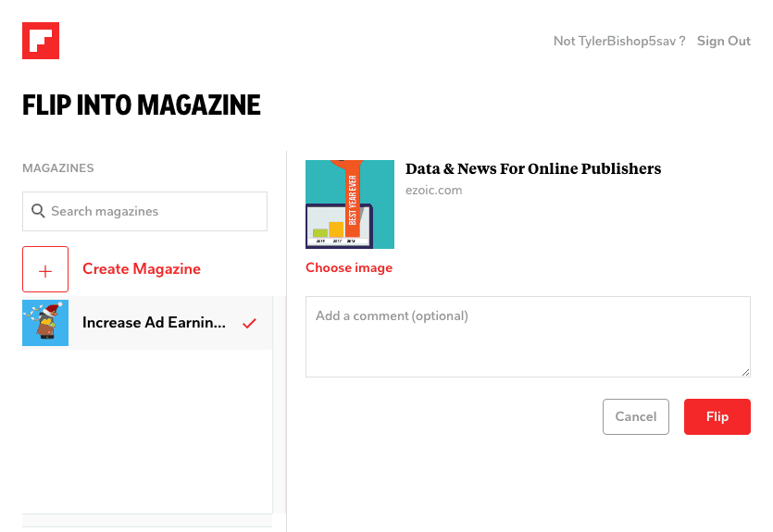The width and height of the screenshot is (773, 532).
Task: Click the Choose image link
Action: point(349,267)
